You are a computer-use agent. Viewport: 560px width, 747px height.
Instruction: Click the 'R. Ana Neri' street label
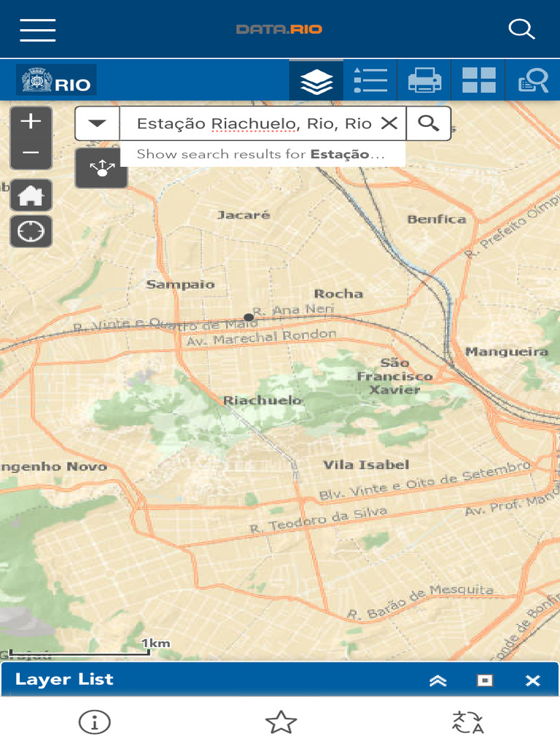[x=293, y=310]
